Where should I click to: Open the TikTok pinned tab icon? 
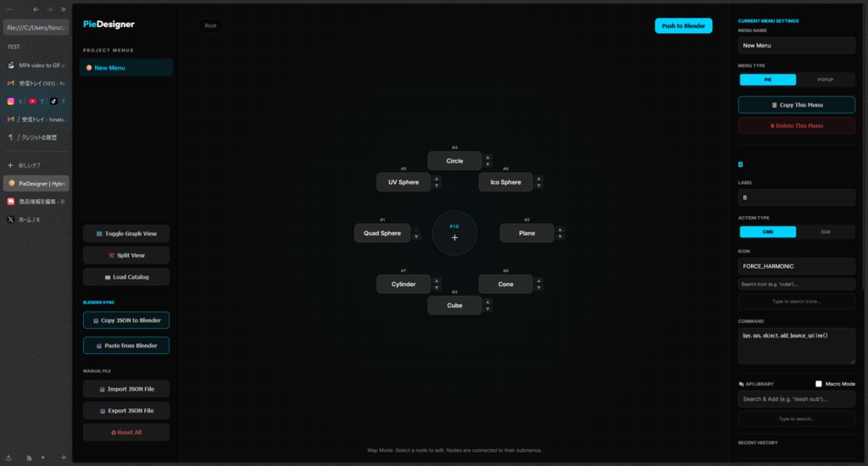(x=53, y=102)
